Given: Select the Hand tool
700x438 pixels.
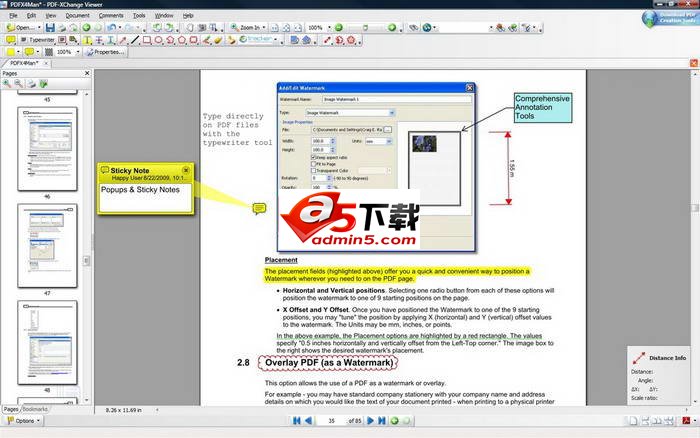Looking at the screenshot, I should tap(190, 28).
